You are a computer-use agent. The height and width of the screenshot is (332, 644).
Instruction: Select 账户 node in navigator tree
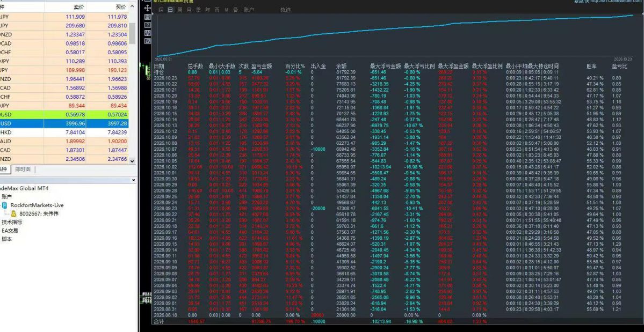(6, 196)
